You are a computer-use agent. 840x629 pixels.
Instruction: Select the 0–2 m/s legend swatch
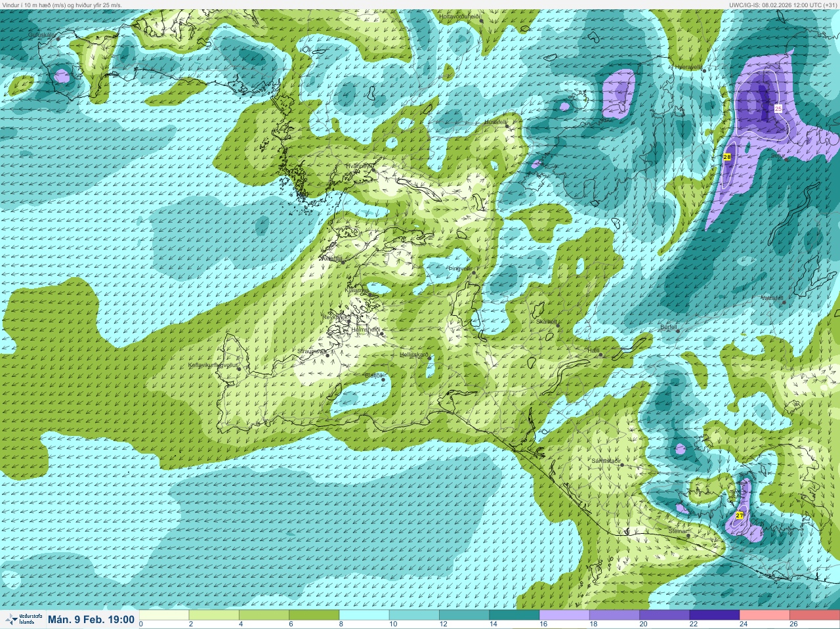[165, 615]
